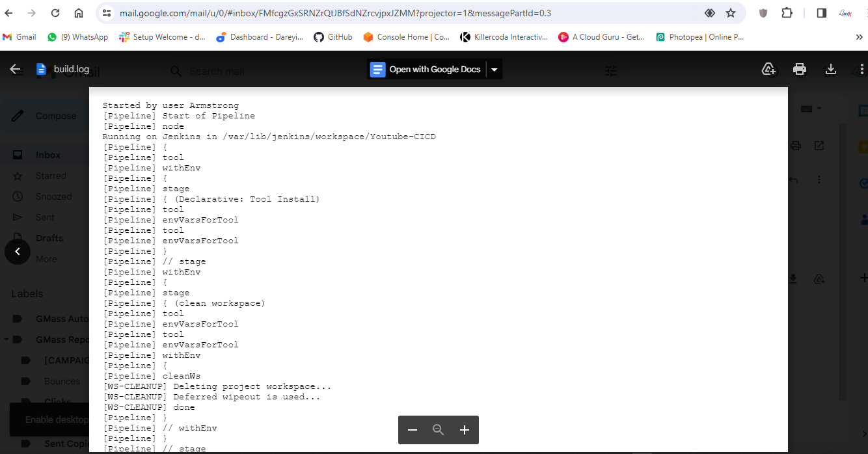Screen dimensions: 868x454
Task: Toggle the browser side panel
Action: [x=821, y=13]
